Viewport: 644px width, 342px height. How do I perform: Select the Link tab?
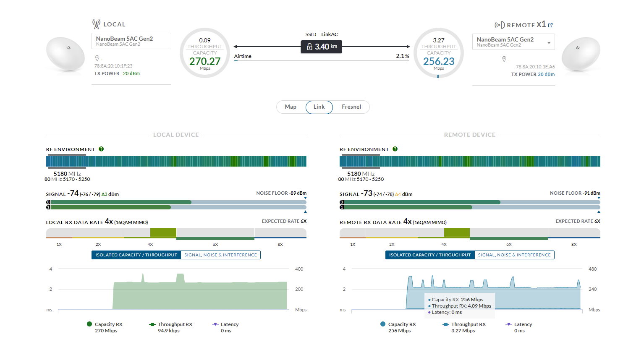[x=319, y=107]
